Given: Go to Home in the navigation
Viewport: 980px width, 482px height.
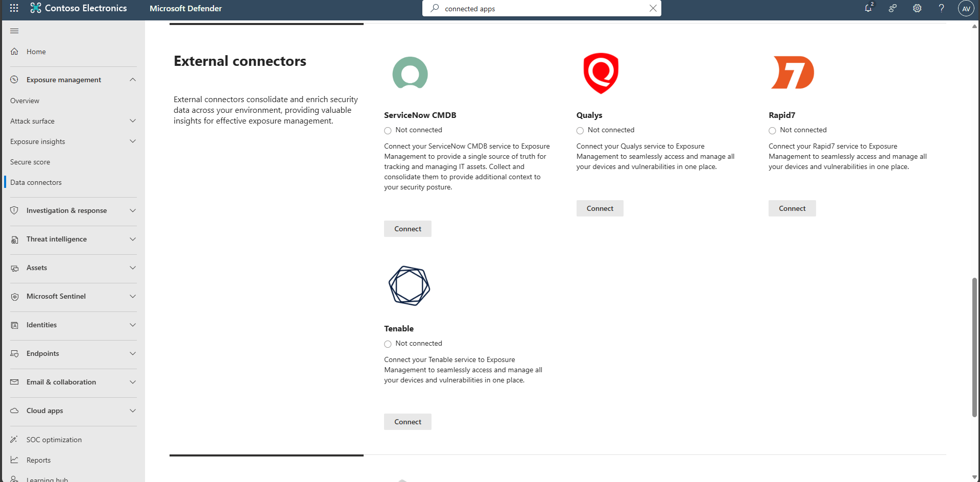Looking at the screenshot, I should click(36, 52).
